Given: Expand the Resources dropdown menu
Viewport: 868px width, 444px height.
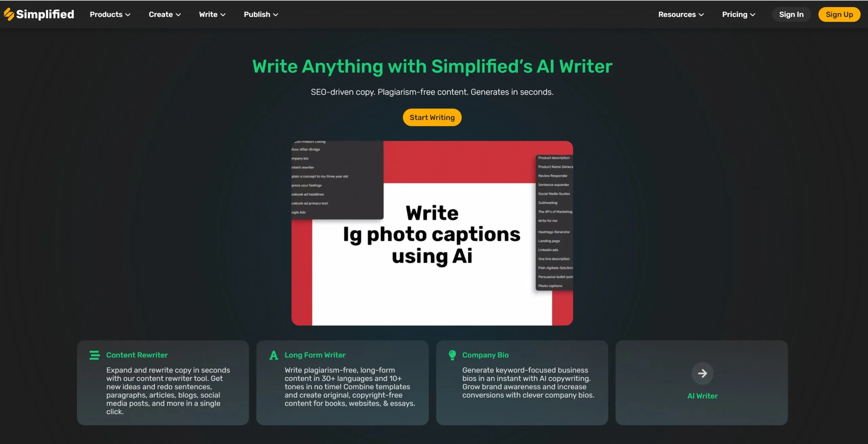Looking at the screenshot, I should click(x=681, y=14).
